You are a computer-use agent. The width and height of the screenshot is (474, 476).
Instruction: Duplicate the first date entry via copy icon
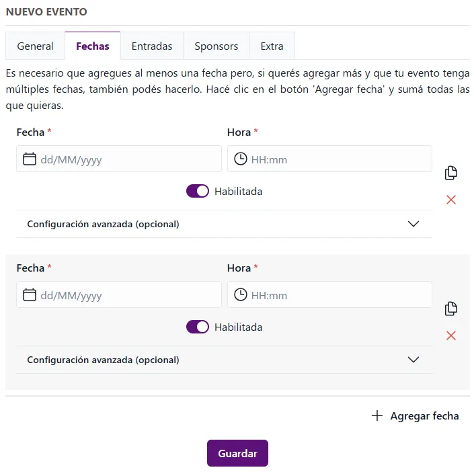coord(451,173)
